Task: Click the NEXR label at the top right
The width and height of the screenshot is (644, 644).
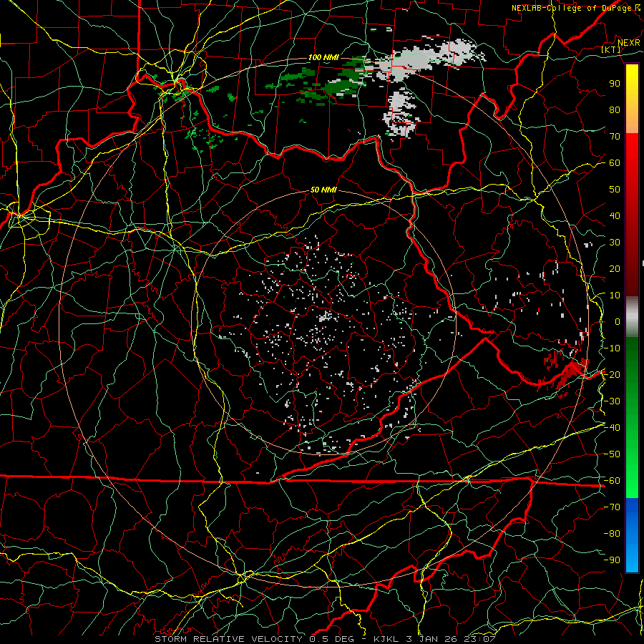Action: click(x=628, y=43)
